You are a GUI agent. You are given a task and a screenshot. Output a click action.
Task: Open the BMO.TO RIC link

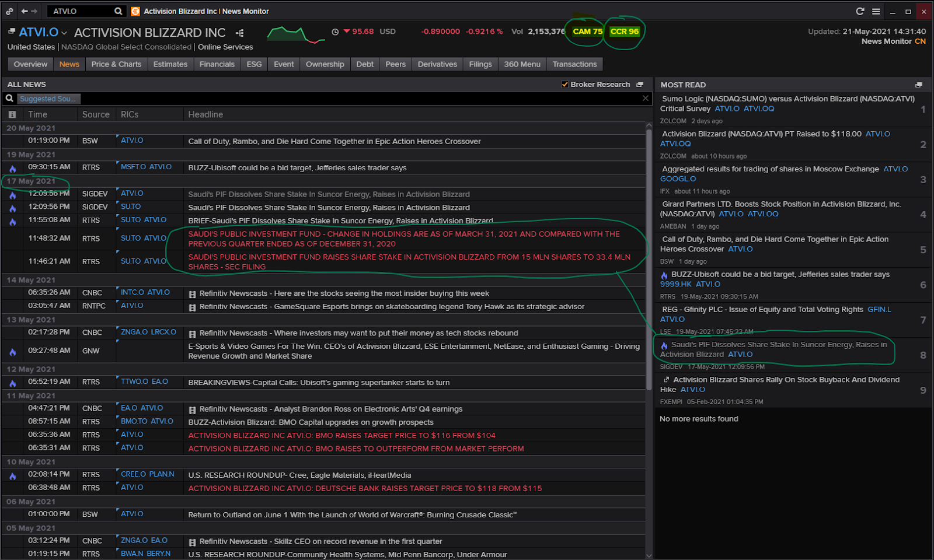pos(134,421)
